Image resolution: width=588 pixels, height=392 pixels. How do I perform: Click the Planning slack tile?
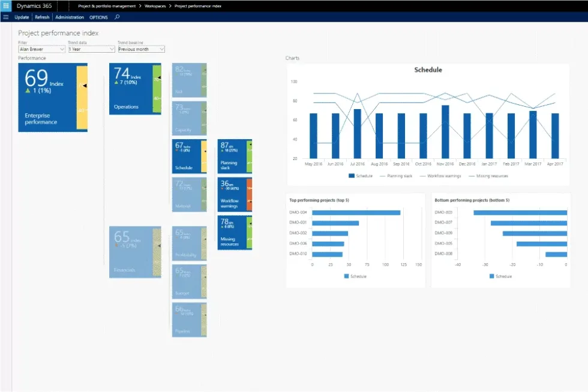point(231,156)
